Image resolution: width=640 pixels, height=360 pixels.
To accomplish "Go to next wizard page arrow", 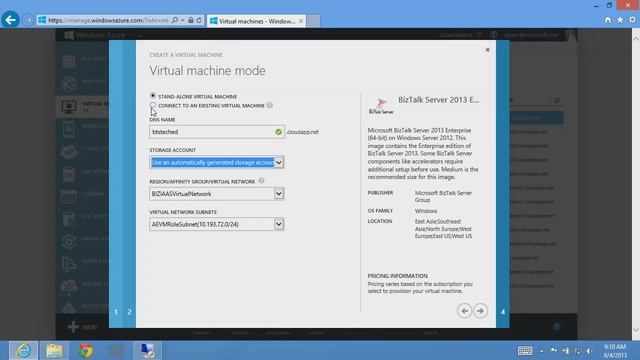I will (x=480, y=311).
